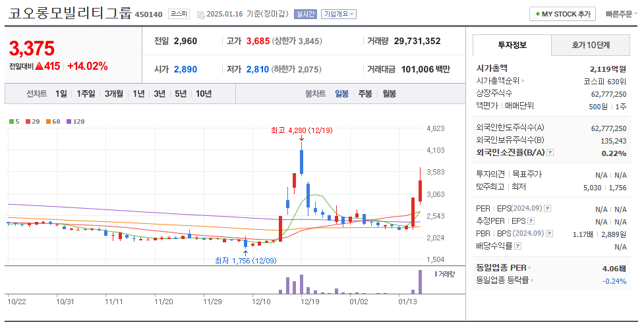Switch to 투자정보 tab
The height and width of the screenshot is (322, 644).
click(512, 45)
